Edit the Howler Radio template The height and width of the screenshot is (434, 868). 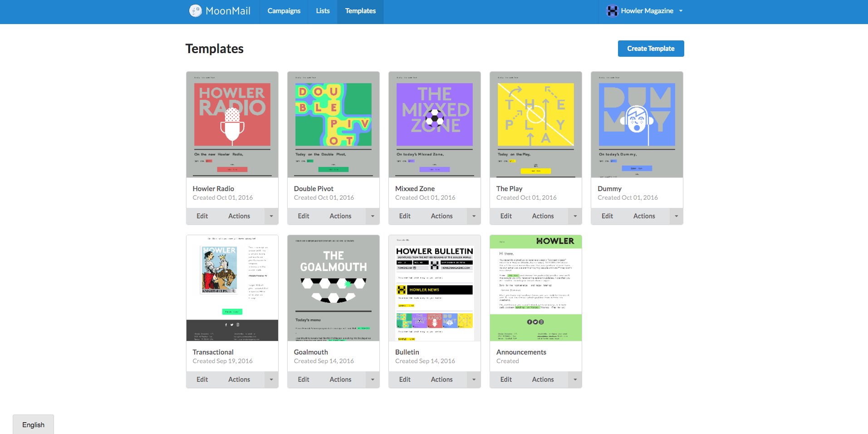(202, 216)
